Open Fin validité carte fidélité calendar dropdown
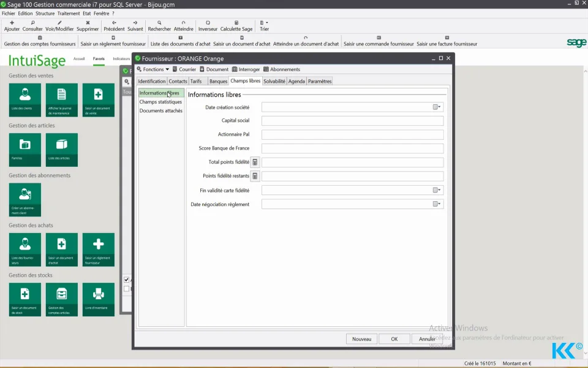 coord(437,190)
